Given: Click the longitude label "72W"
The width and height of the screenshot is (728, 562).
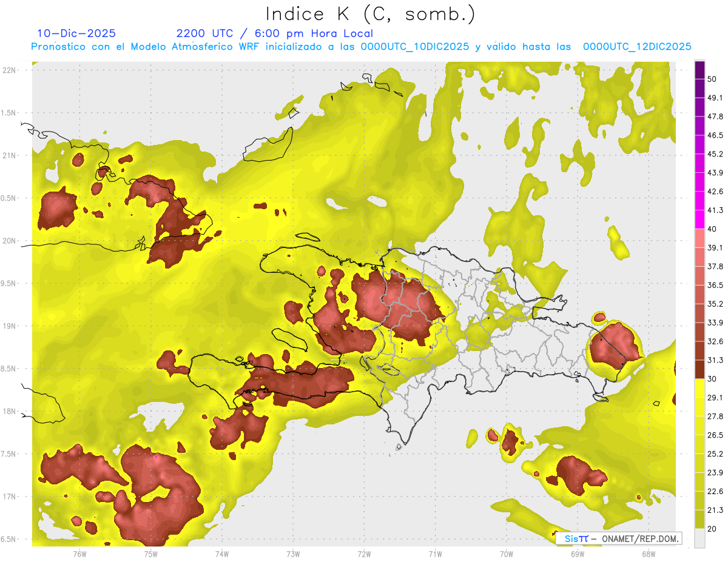Looking at the screenshot, I should click(x=364, y=554).
